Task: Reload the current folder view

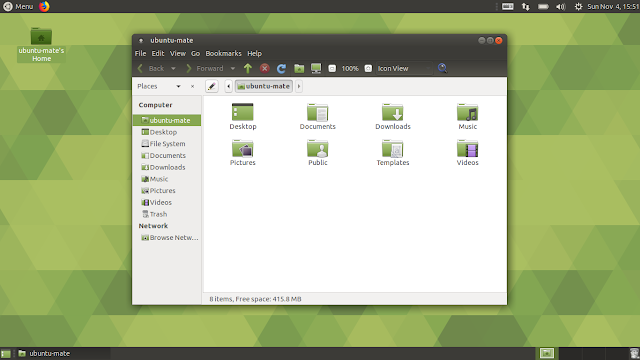Action: 281,69
